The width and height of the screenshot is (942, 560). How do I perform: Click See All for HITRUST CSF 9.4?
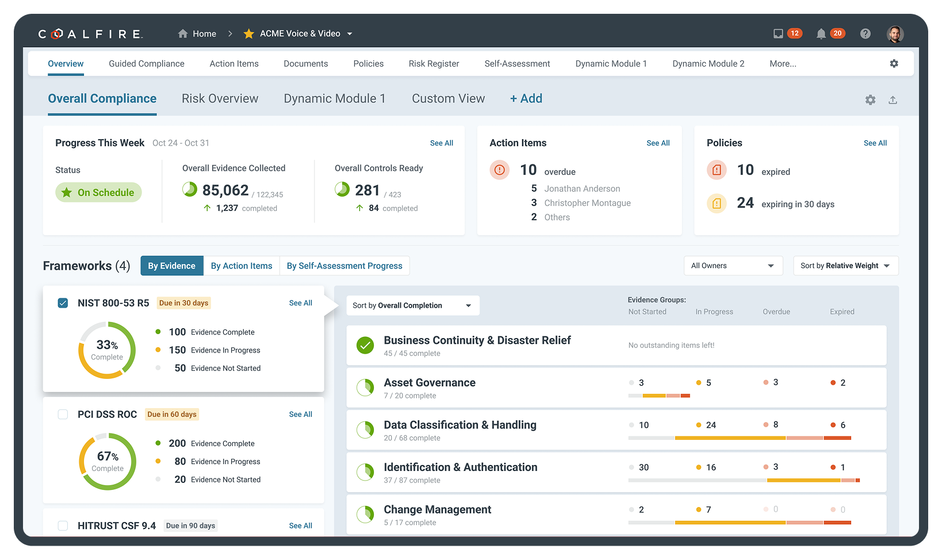pyautogui.click(x=301, y=526)
